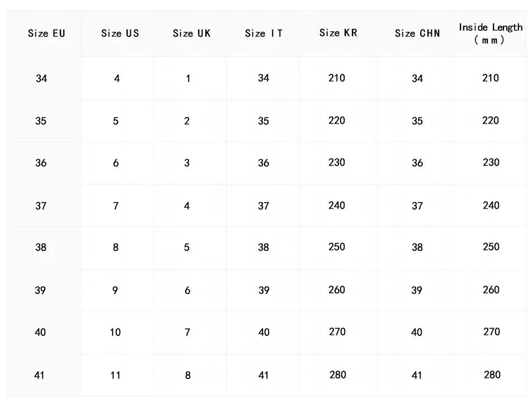Click the Size CHN column header
Image resolution: width=532 pixels, height=403 pixels.
(x=417, y=34)
